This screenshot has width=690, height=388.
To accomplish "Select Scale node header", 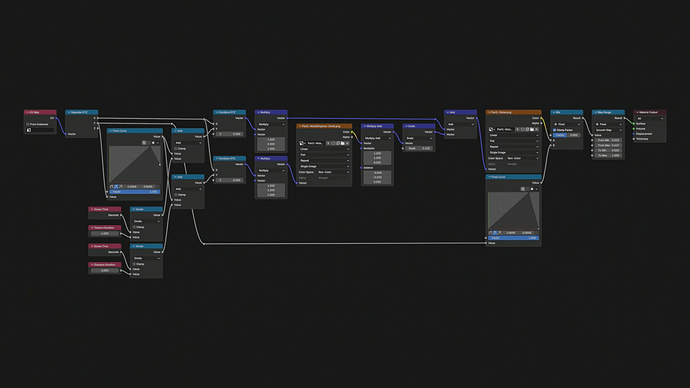I will (x=419, y=126).
